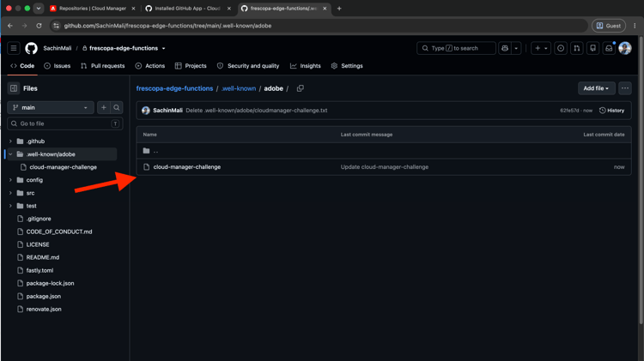Open the Insights tab
This screenshot has height=361, width=644.
[x=306, y=66]
